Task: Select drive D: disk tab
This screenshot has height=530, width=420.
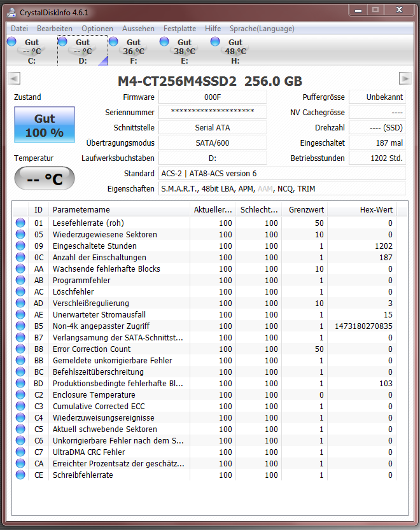Action: point(83,51)
